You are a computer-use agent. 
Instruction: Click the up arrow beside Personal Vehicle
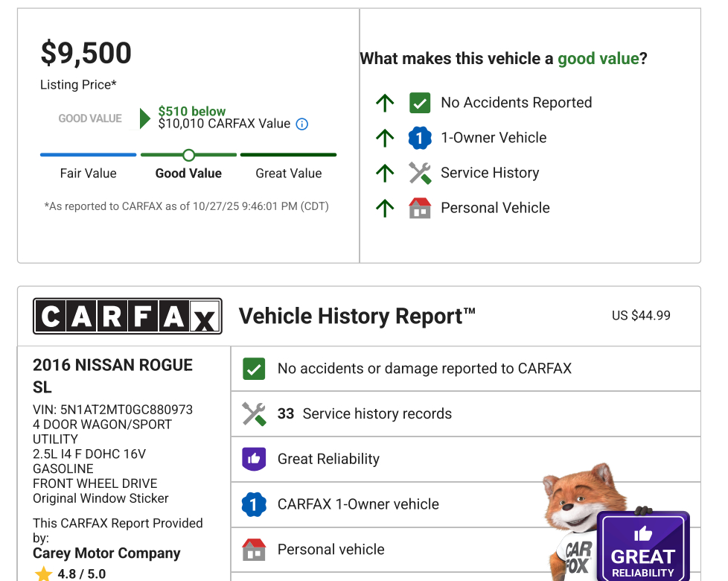pyautogui.click(x=385, y=208)
